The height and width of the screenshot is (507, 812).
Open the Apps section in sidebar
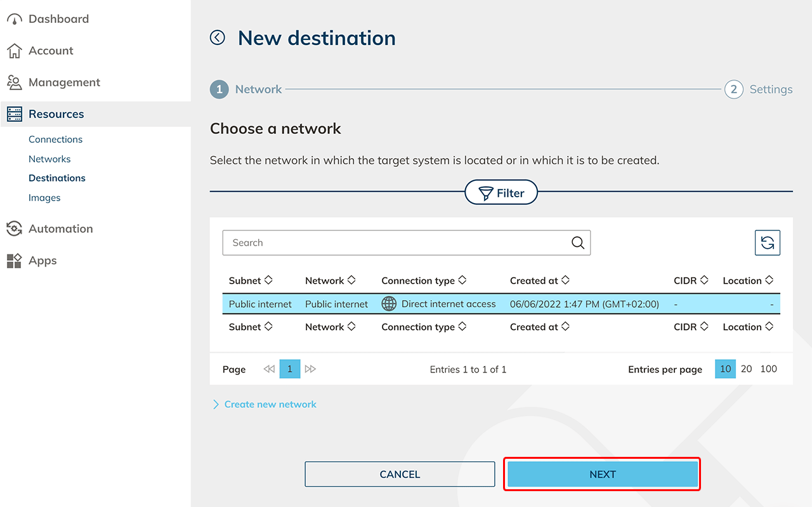point(43,261)
